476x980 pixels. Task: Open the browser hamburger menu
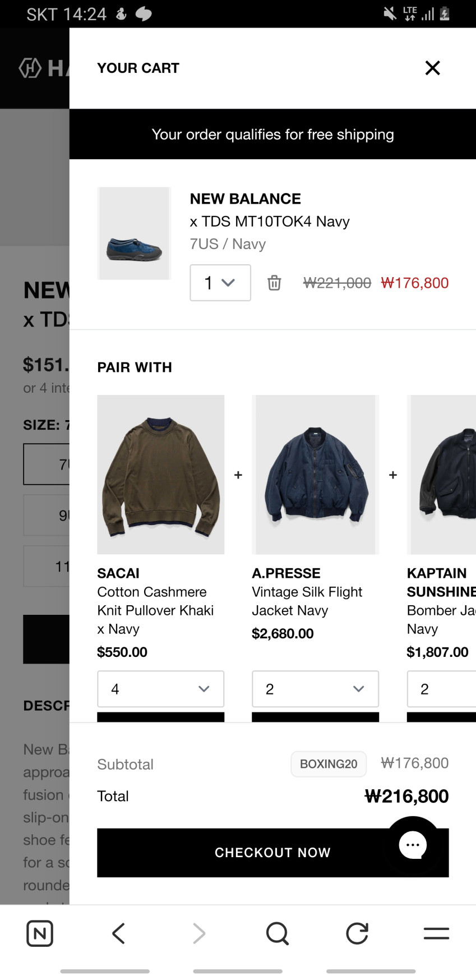point(436,933)
